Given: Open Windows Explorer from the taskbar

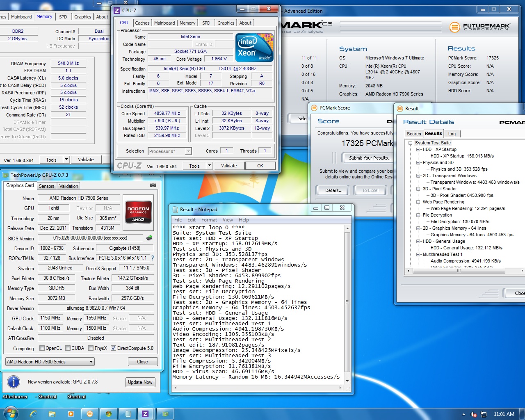Looking at the screenshot, I should tap(52, 414).
